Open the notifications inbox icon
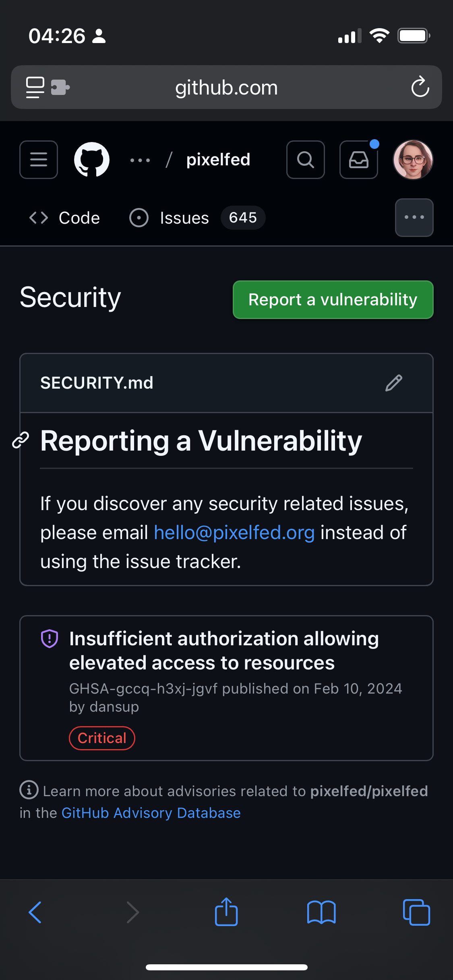This screenshot has width=453, height=980. pos(358,160)
